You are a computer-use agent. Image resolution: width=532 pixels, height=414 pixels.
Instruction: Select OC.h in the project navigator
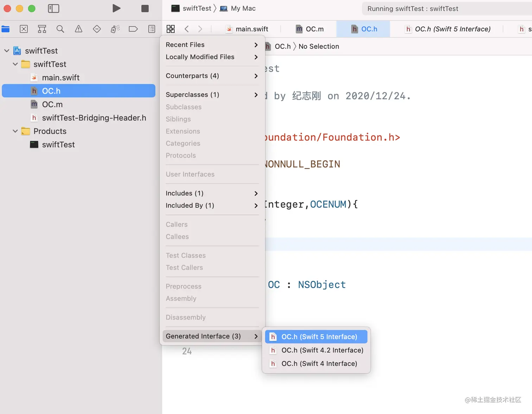78,91
